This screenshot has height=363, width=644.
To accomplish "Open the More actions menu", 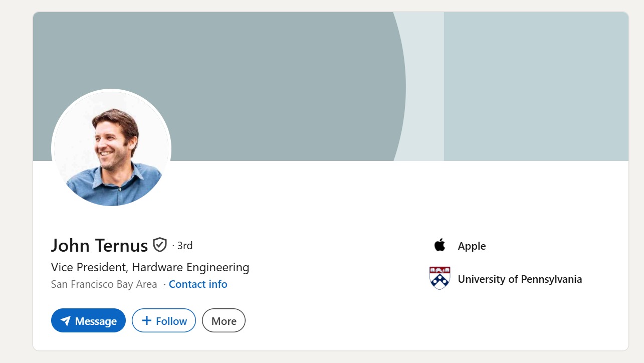I will coord(224,320).
